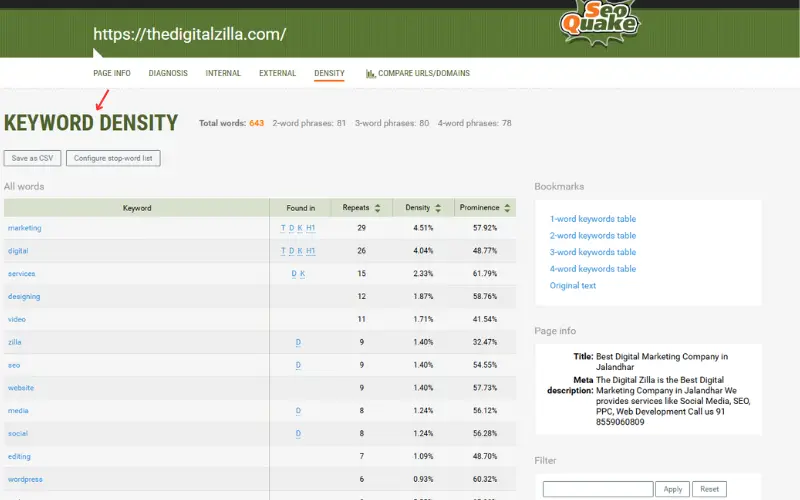Jump to 2-word keywords table bookmark
This screenshot has width=800, height=500.
(x=592, y=236)
